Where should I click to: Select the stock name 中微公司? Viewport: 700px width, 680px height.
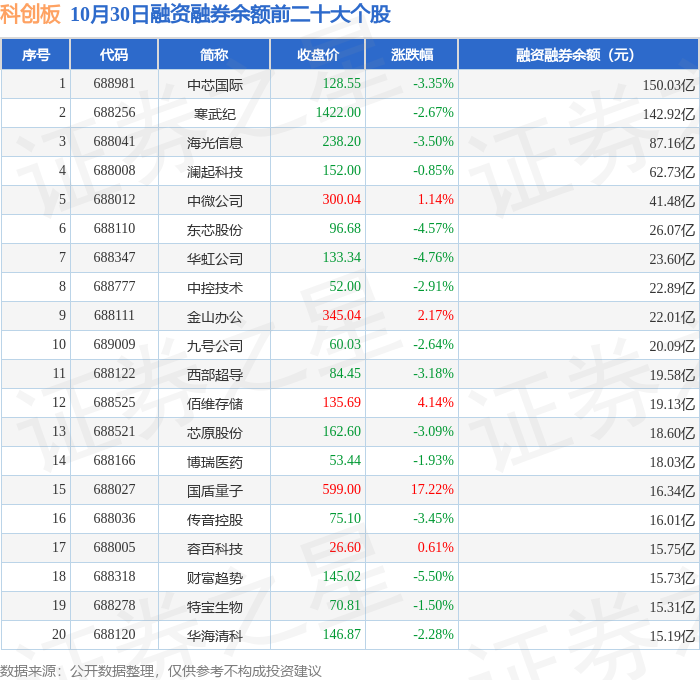[x=215, y=201]
